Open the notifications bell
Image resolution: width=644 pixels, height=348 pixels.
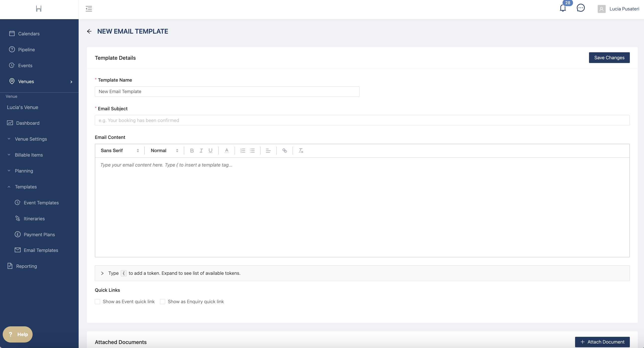[x=562, y=8]
